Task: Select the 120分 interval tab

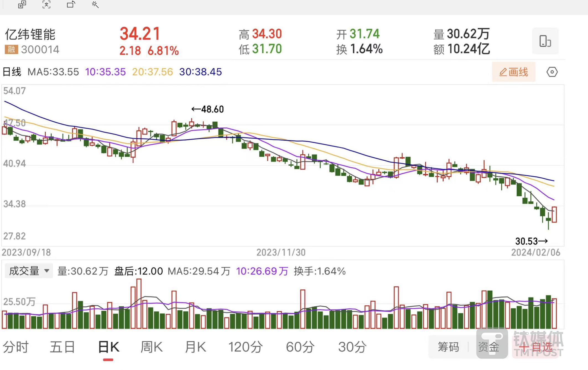Action: 245,347
